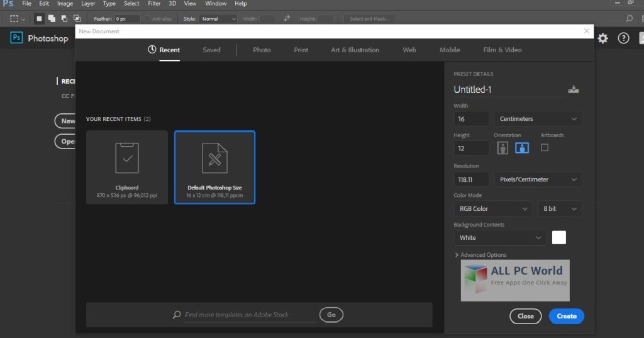
Task: Click the New button in start screen
Action: point(65,121)
